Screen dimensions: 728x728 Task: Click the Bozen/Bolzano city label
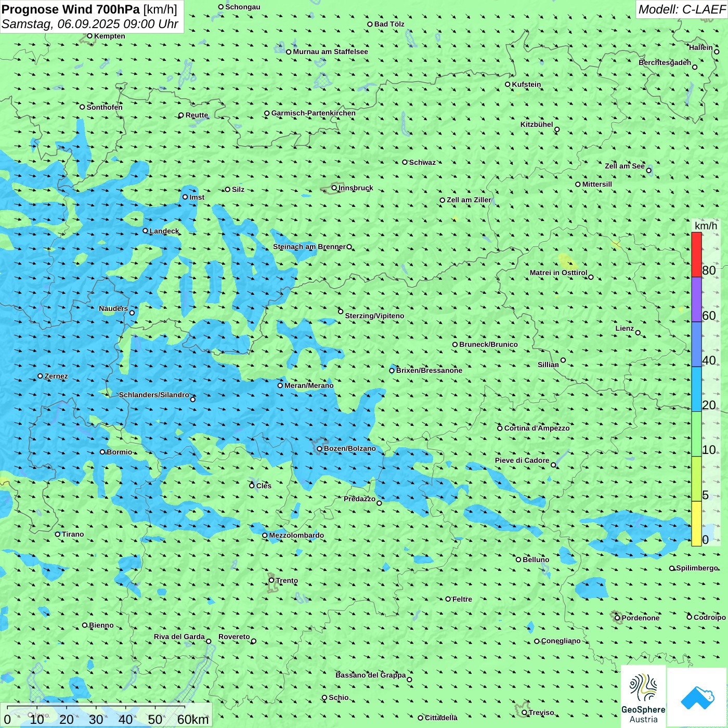[349, 448]
